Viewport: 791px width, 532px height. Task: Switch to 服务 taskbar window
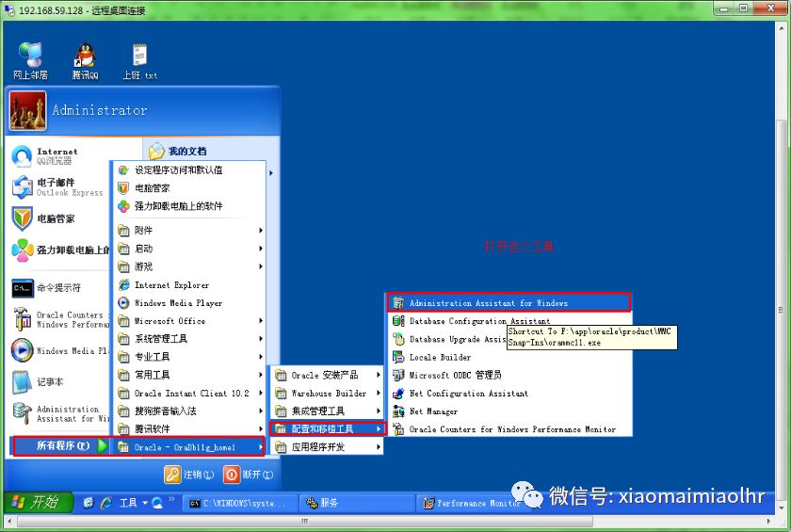[356, 503]
